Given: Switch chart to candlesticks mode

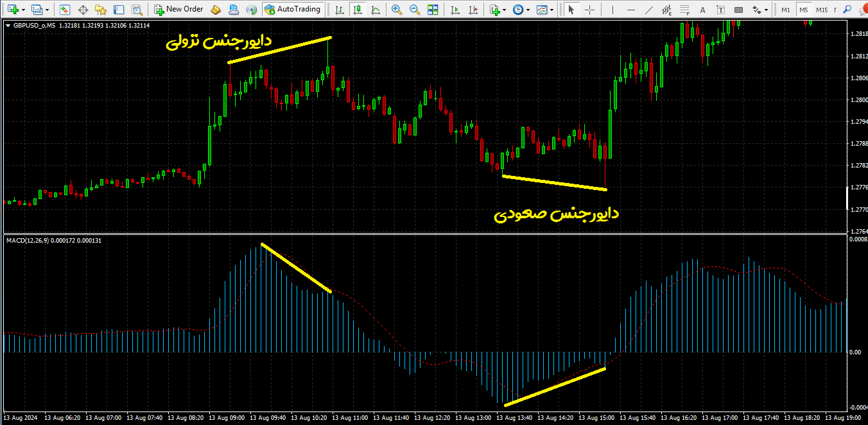Looking at the screenshot, I should [356, 10].
